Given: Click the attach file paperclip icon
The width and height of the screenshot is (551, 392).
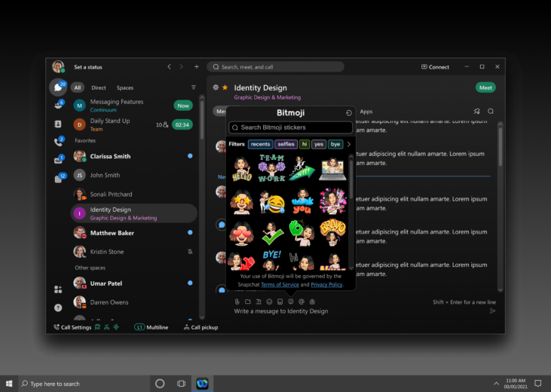Looking at the screenshot, I should click(x=237, y=302).
